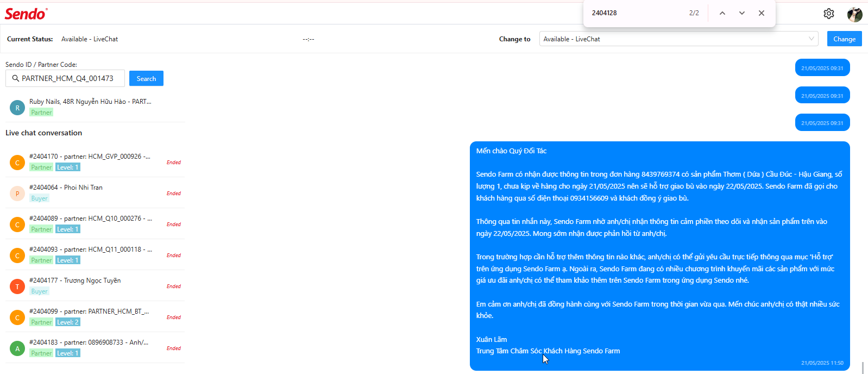
Task: Go to next find match
Action: (742, 13)
